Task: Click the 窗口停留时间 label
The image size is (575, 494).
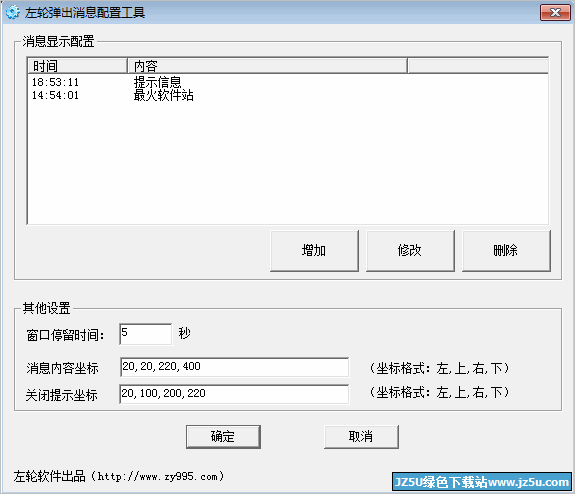Action: coord(65,335)
